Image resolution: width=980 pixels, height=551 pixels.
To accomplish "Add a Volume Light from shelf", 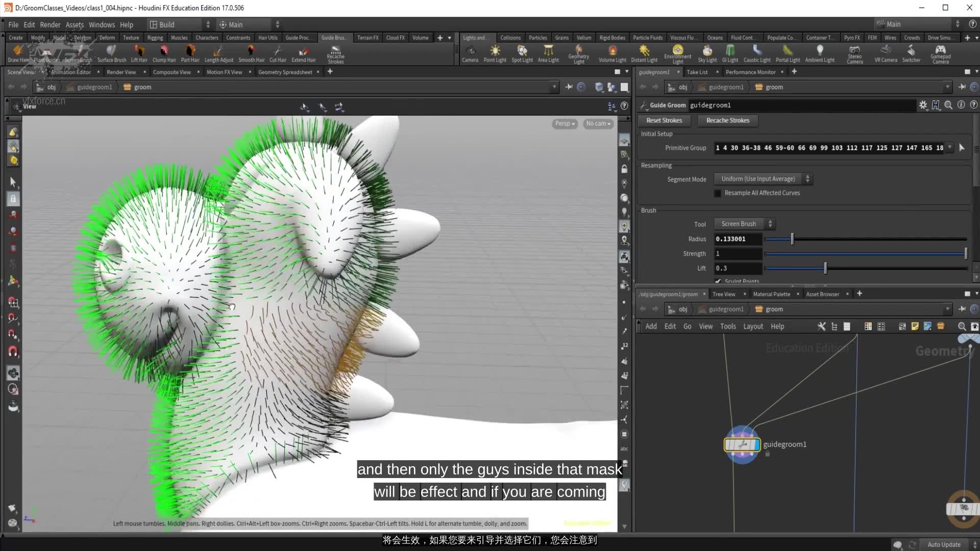I will pyautogui.click(x=612, y=54).
